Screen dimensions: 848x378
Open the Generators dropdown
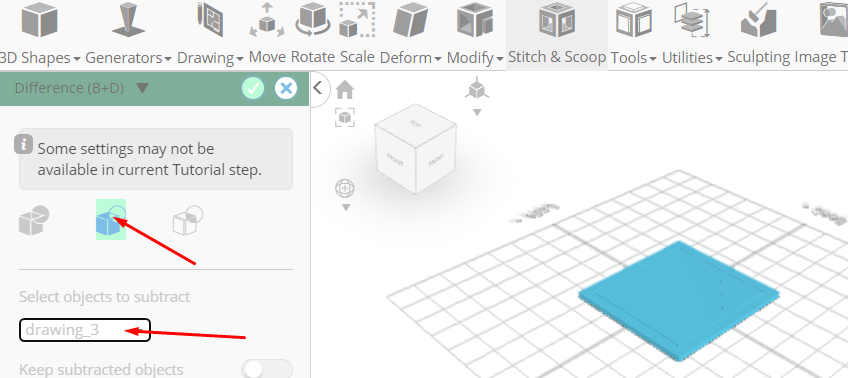(128, 57)
